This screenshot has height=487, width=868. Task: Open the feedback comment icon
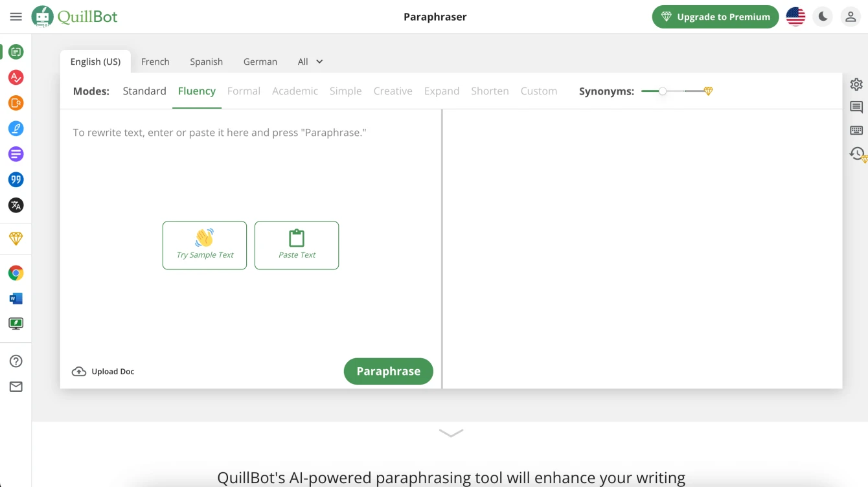(856, 108)
